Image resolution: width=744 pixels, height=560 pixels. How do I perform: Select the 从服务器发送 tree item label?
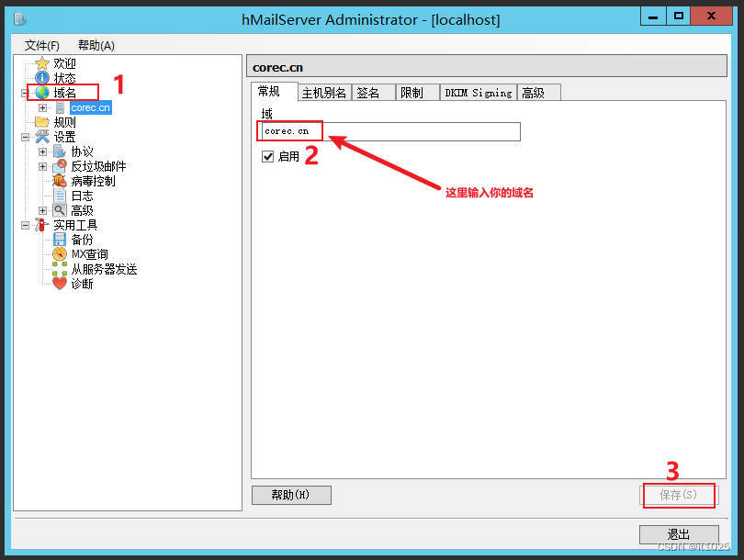(x=105, y=269)
